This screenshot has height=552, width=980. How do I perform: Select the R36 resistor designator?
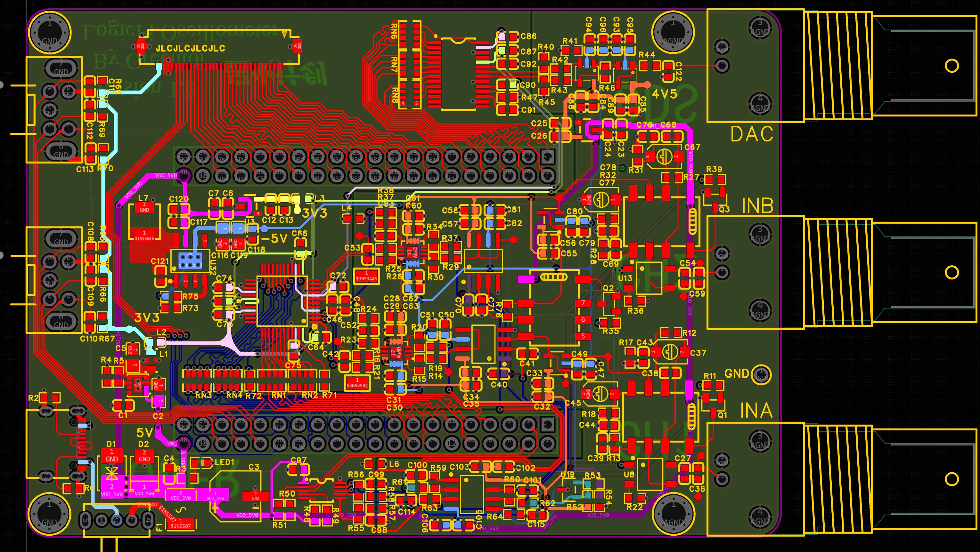[x=635, y=311]
